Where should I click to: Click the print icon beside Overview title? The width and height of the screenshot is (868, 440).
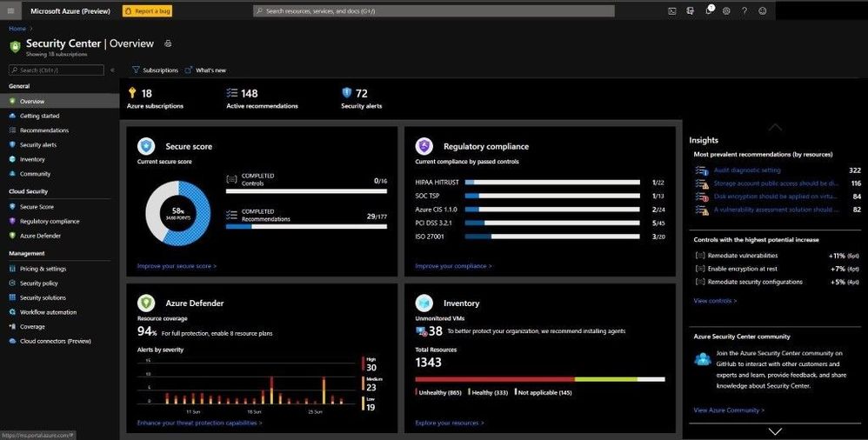[x=168, y=43]
